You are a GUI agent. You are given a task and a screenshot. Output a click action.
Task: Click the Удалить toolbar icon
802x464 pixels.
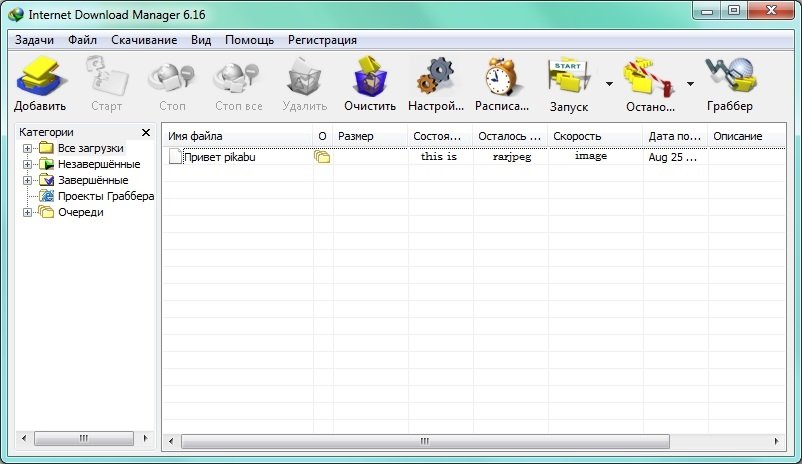click(x=305, y=77)
